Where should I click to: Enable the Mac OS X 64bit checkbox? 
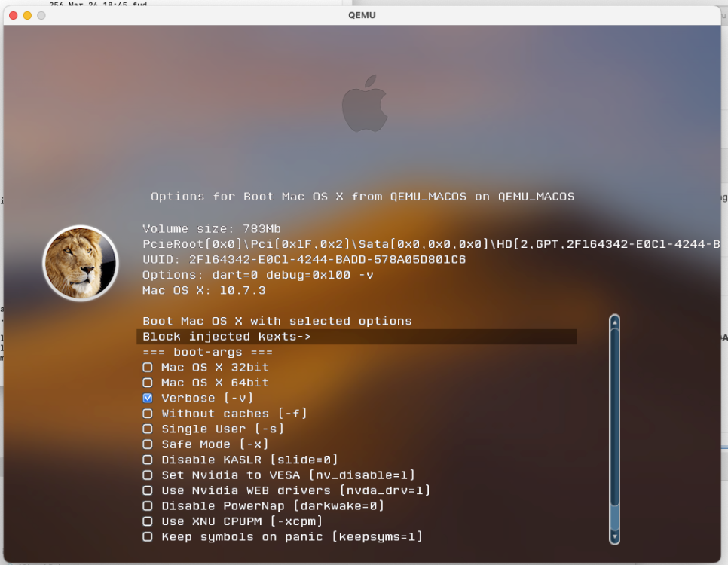coord(148,383)
